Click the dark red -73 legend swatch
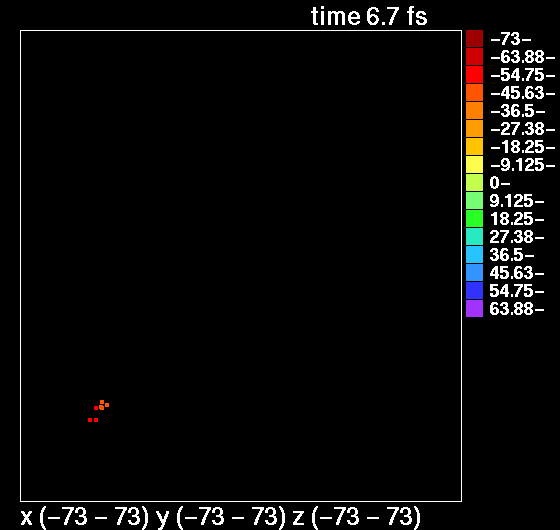Screen dimensions: 560x530 474,39
